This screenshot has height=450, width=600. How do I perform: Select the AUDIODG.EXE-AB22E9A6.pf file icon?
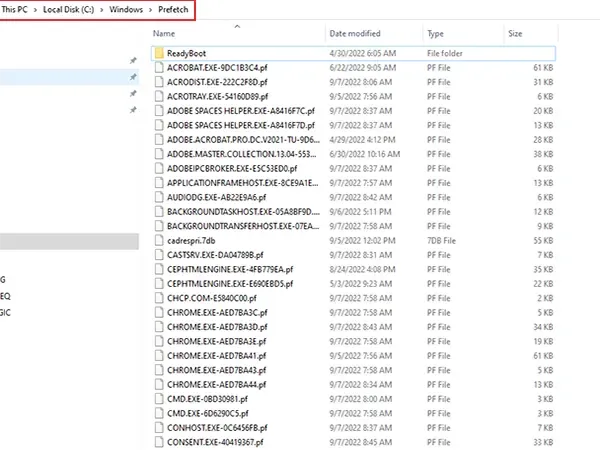tap(159, 197)
